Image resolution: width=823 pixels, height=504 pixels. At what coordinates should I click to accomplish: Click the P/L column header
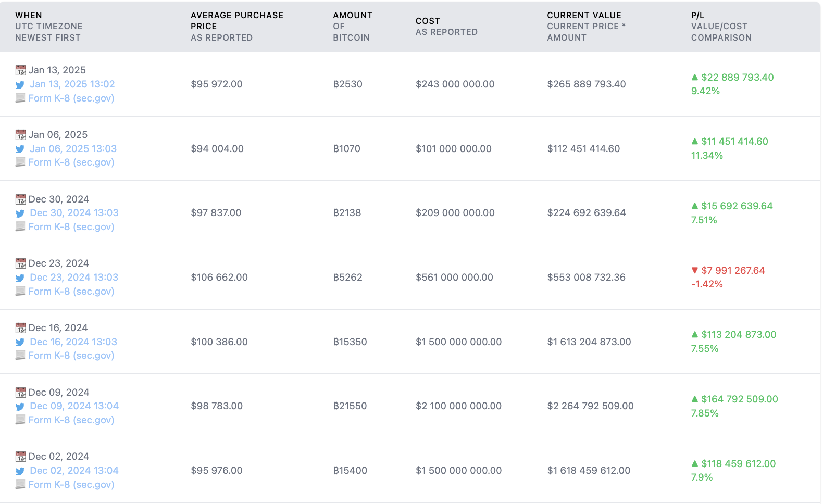(x=696, y=15)
